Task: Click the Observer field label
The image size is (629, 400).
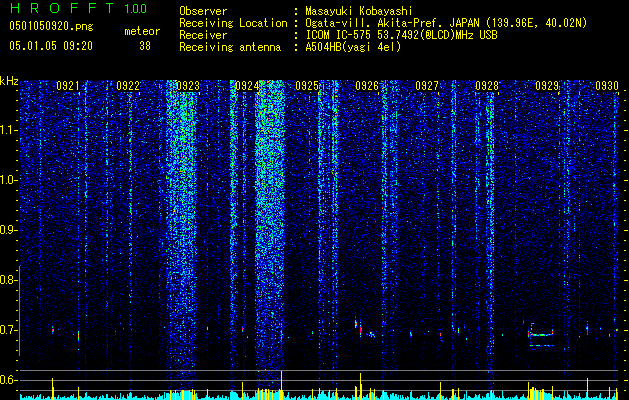Action: (x=203, y=11)
